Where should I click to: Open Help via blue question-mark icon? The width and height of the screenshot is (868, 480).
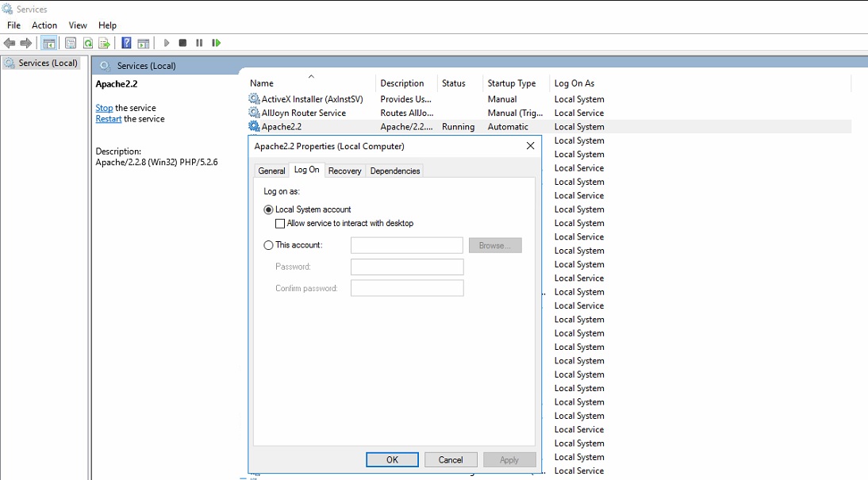(126, 43)
